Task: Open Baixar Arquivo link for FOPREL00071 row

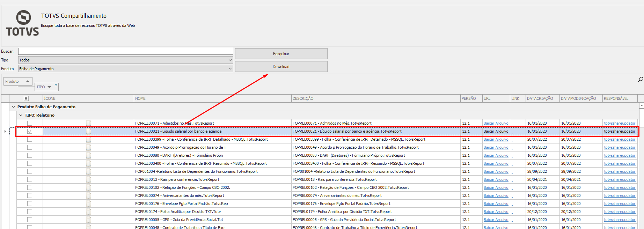Action: [x=496, y=123]
